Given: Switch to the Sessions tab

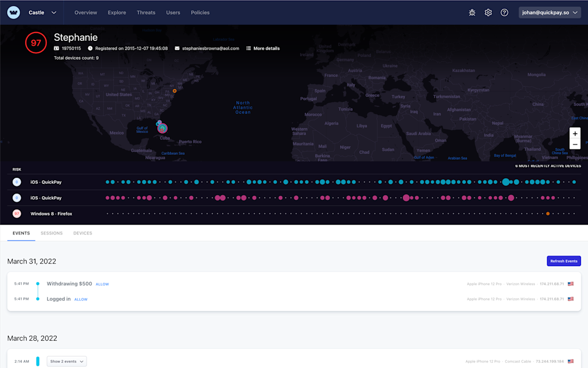Looking at the screenshot, I should click(x=51, y=233).
